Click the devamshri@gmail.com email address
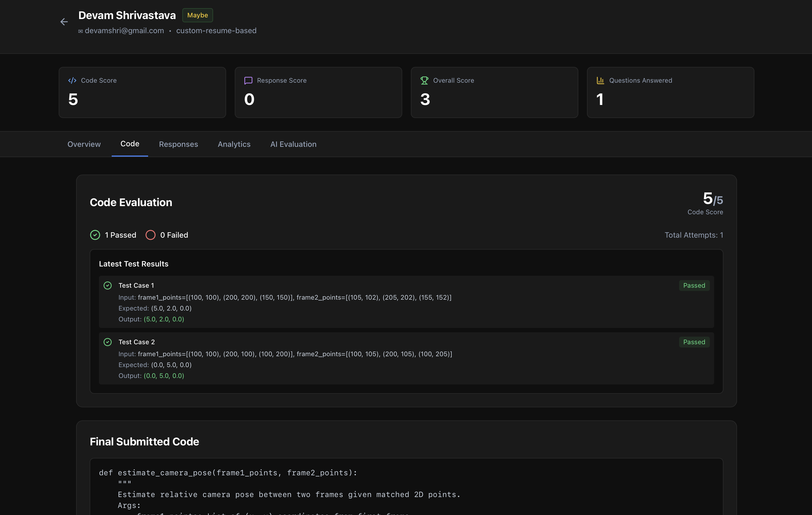 point(124,31)
